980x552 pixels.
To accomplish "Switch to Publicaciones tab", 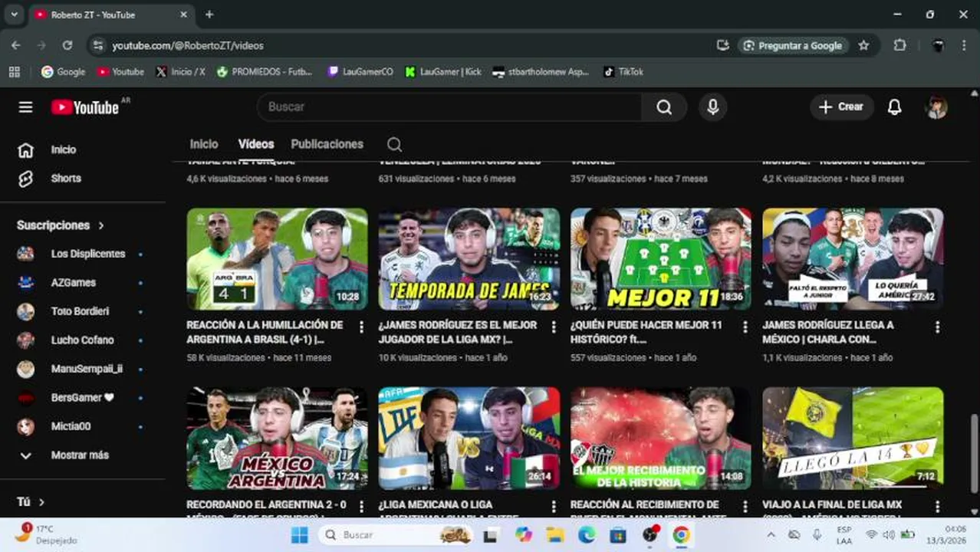I will (327, 144).
